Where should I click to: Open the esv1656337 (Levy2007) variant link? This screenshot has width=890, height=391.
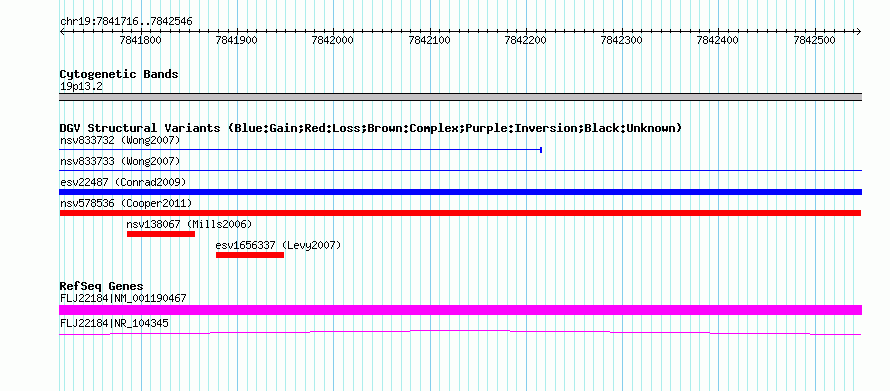278,245
